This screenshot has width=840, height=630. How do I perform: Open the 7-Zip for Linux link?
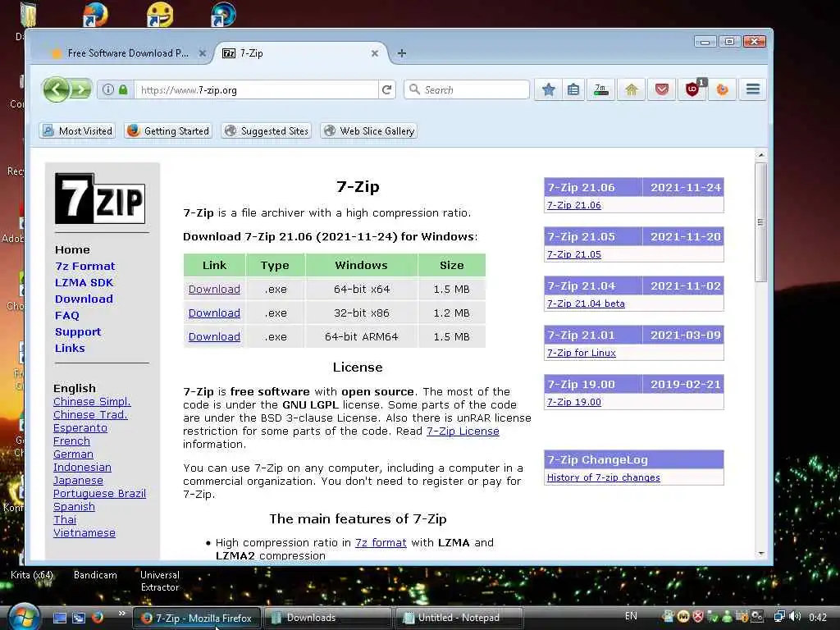tap(582, 353)
